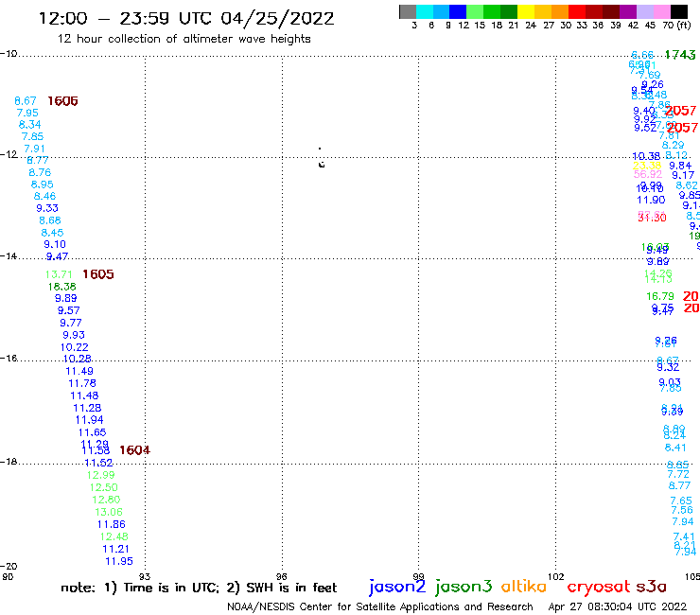Click the 11.78 wave height value
Viewport: 700px width, 615px height.
click(82, 383)
